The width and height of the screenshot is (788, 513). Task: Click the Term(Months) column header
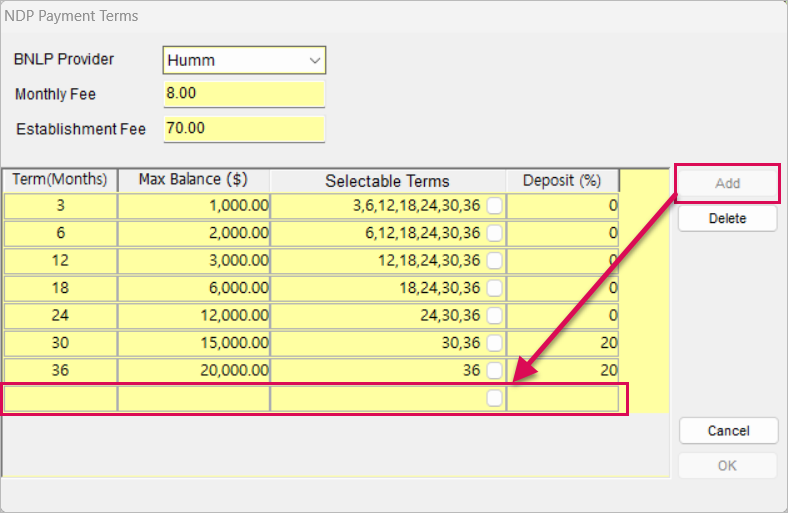tap(60, 180)
